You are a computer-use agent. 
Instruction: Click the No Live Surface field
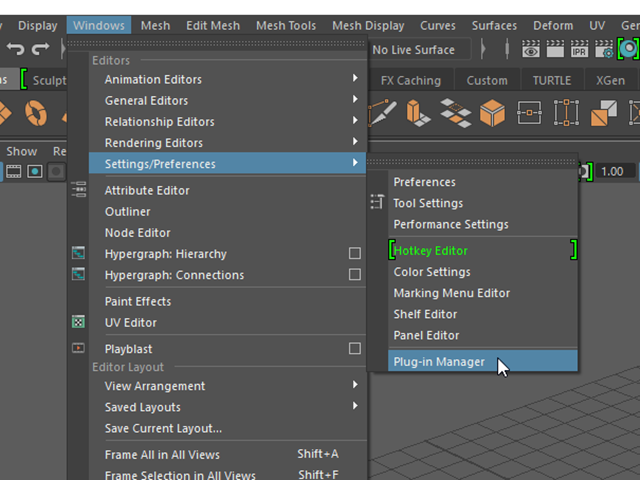tap(420, 49)
